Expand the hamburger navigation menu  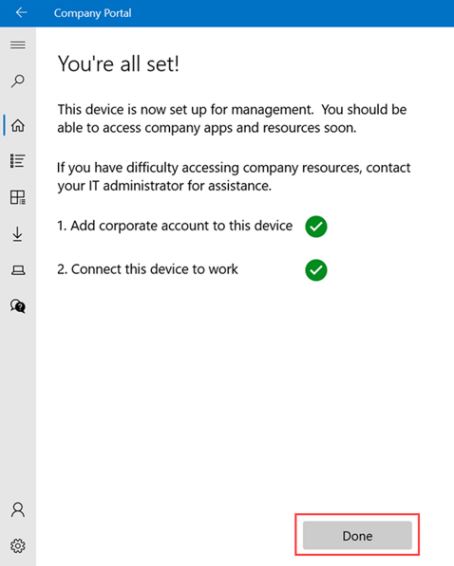tap(18, 45)
